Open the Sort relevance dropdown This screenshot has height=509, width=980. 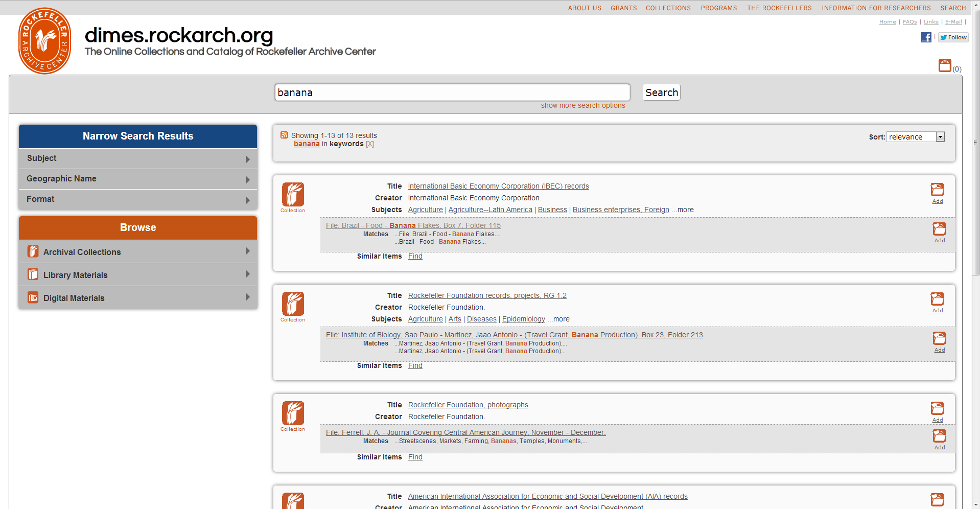[x=916, y=137]
